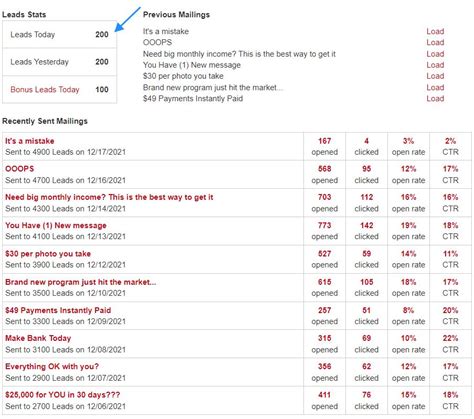Load the "It's a mistake" previous mailing

click(x=435, y=31)
